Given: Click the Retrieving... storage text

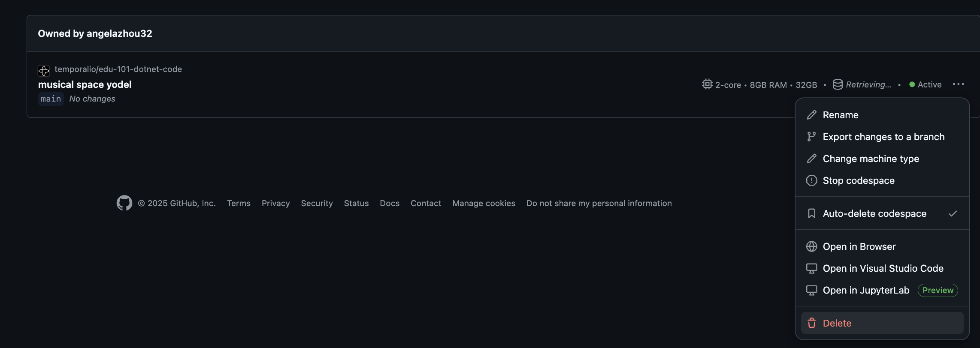Looking at the screenshot, I should (x=868, y=84).
